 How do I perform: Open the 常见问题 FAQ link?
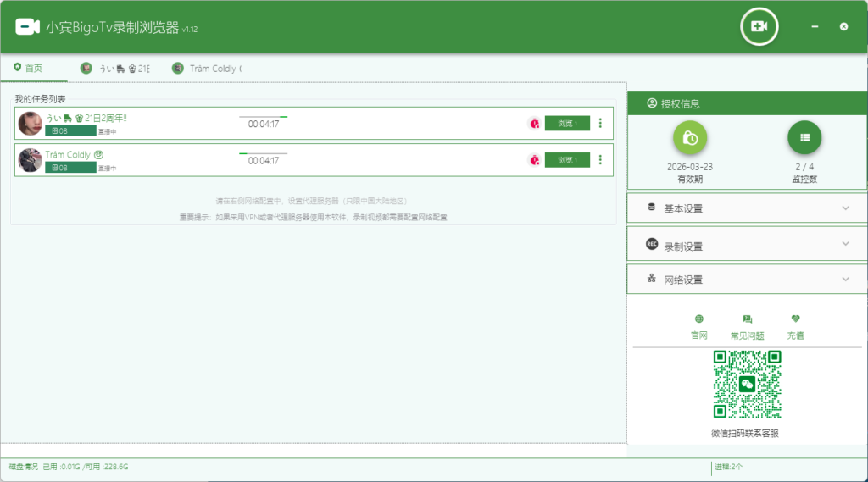[x=747, y=327]
